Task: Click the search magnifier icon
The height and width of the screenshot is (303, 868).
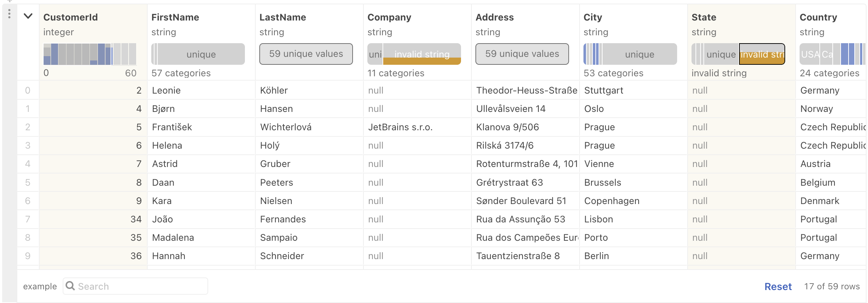Action: [x=70, y=286]
